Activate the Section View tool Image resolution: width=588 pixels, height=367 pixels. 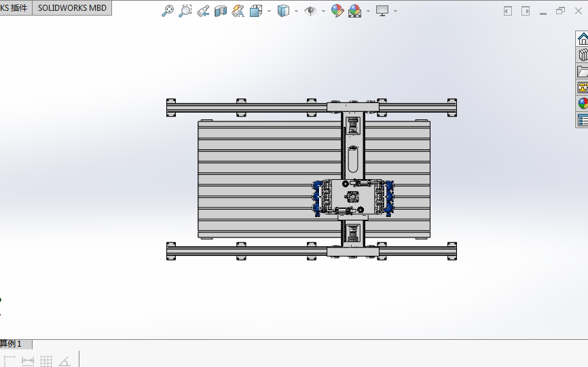coord(221,11)
